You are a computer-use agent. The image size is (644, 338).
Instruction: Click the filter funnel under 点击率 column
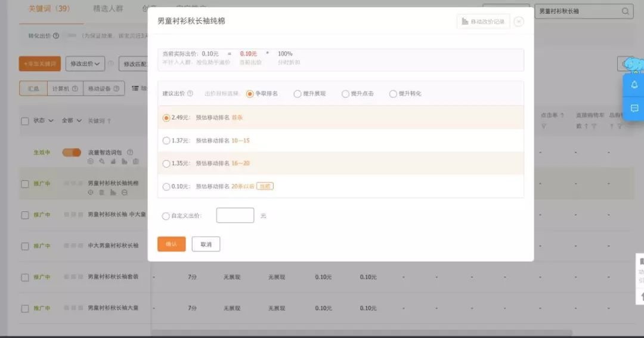544,126
